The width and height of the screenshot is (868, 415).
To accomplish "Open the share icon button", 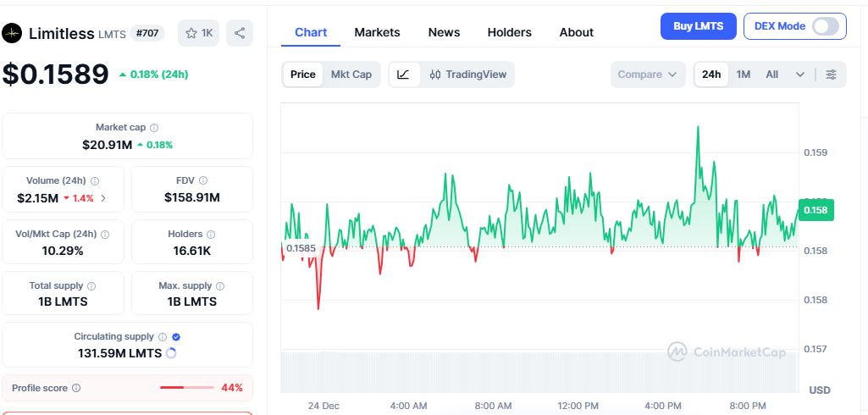I will click(x=239, y=33).
